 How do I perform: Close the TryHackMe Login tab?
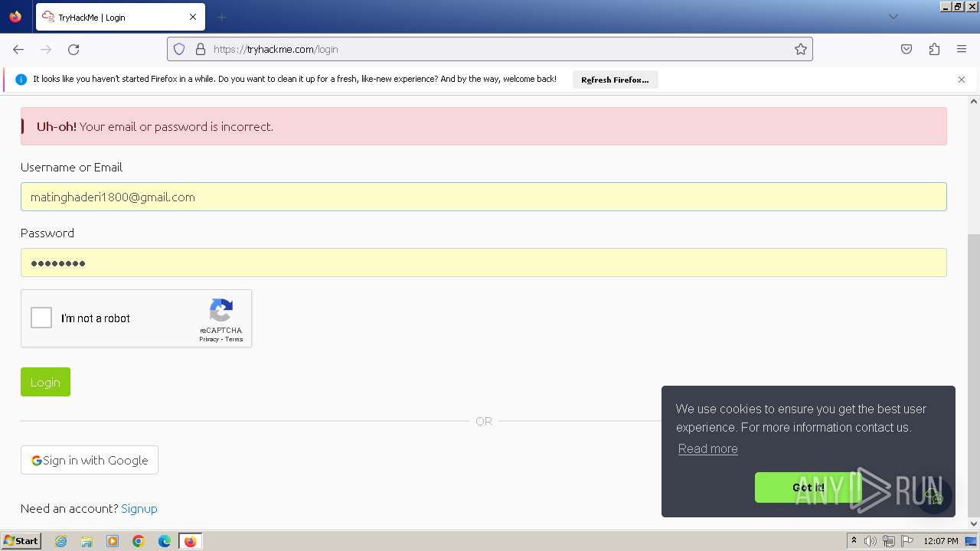193,17
